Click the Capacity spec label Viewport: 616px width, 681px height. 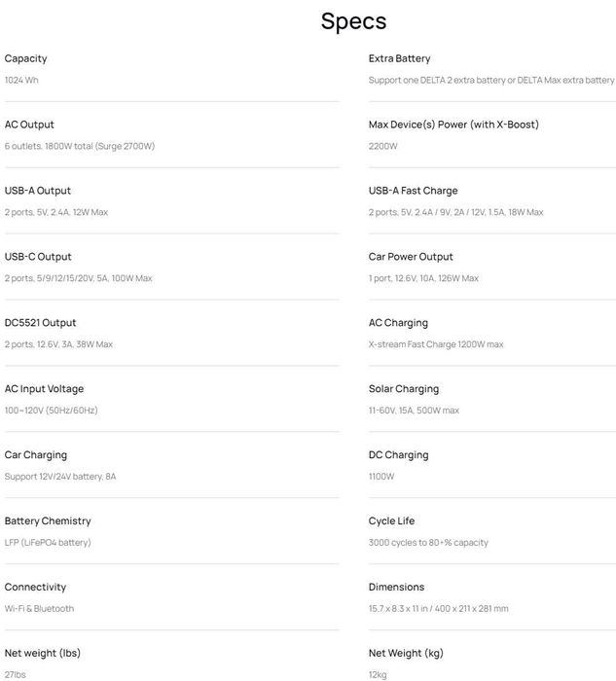coord(26,58)
